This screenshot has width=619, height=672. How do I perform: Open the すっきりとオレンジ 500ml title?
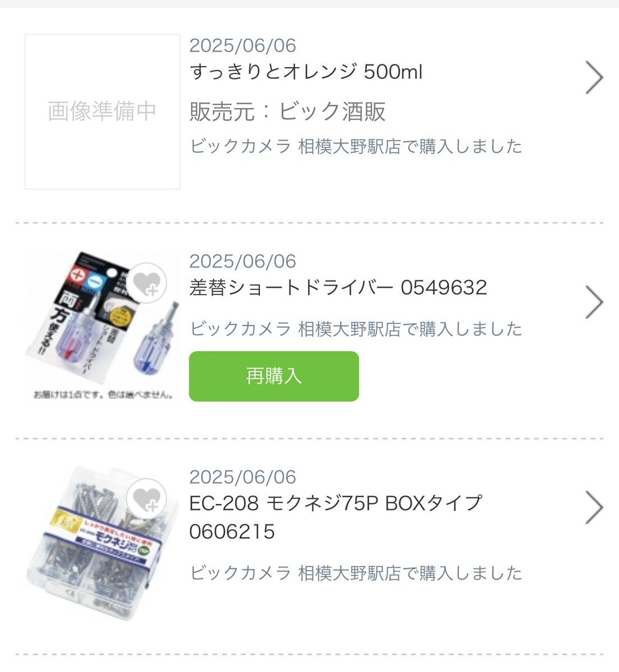(x=306, y=72)
